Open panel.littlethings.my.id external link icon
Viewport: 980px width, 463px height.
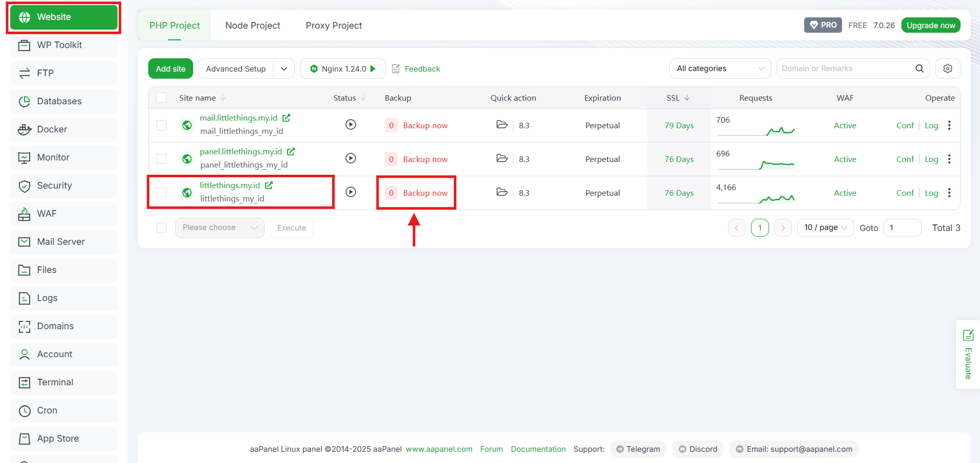point(291,152)
